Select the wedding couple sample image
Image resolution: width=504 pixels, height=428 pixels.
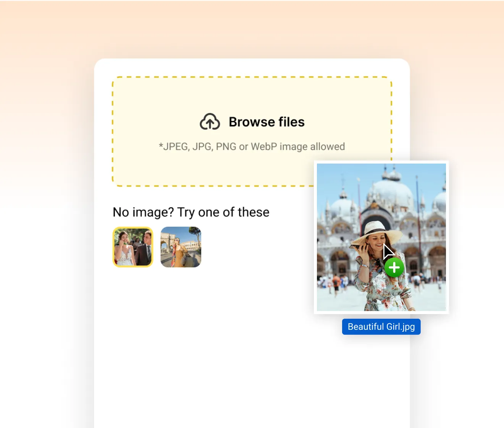(133, 247)
